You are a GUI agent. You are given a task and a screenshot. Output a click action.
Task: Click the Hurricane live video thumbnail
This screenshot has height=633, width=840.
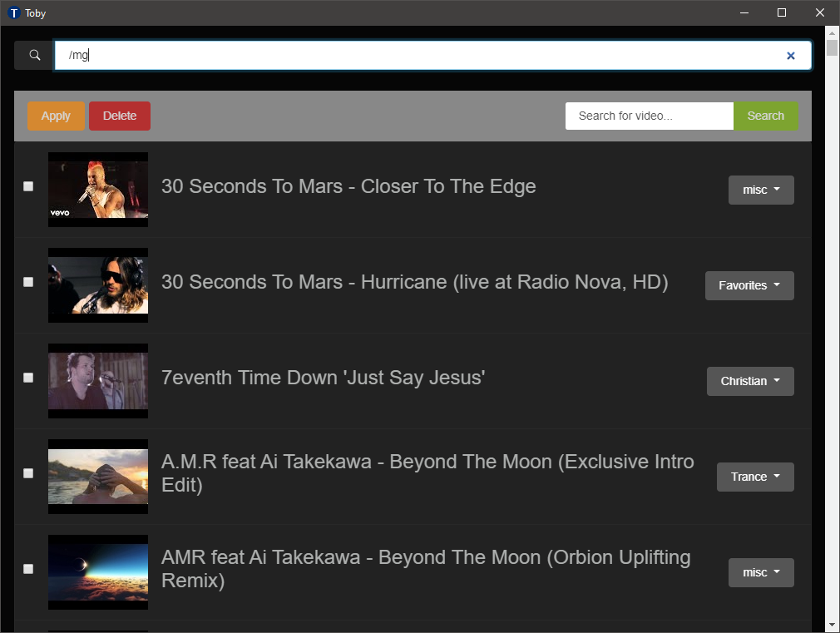pyautogui.click(x=98, y=285)
